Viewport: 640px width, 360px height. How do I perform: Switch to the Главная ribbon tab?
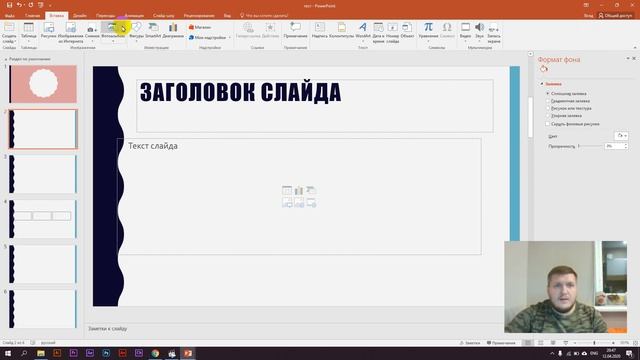(x=33, y=16)
